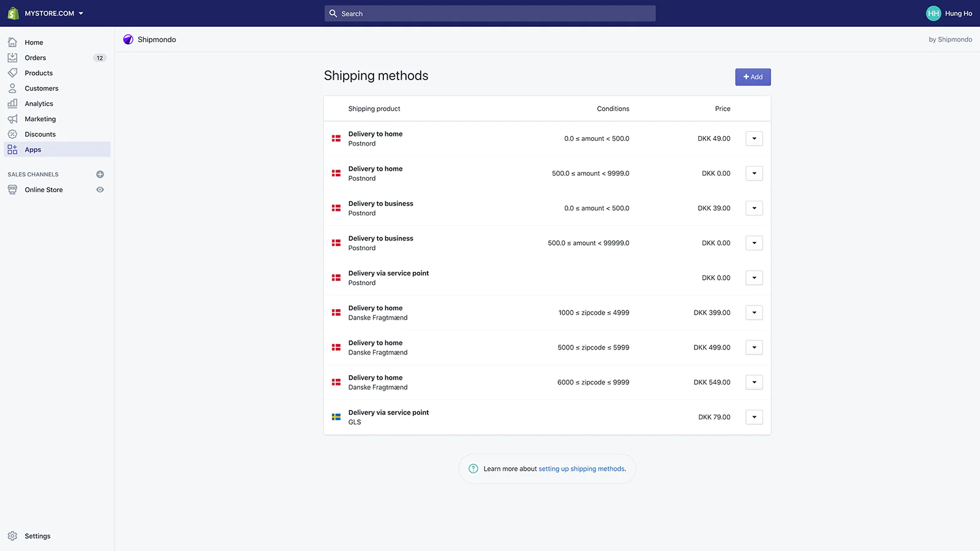
Task: Click the 12 orders badge
Action: click(100, 58)
